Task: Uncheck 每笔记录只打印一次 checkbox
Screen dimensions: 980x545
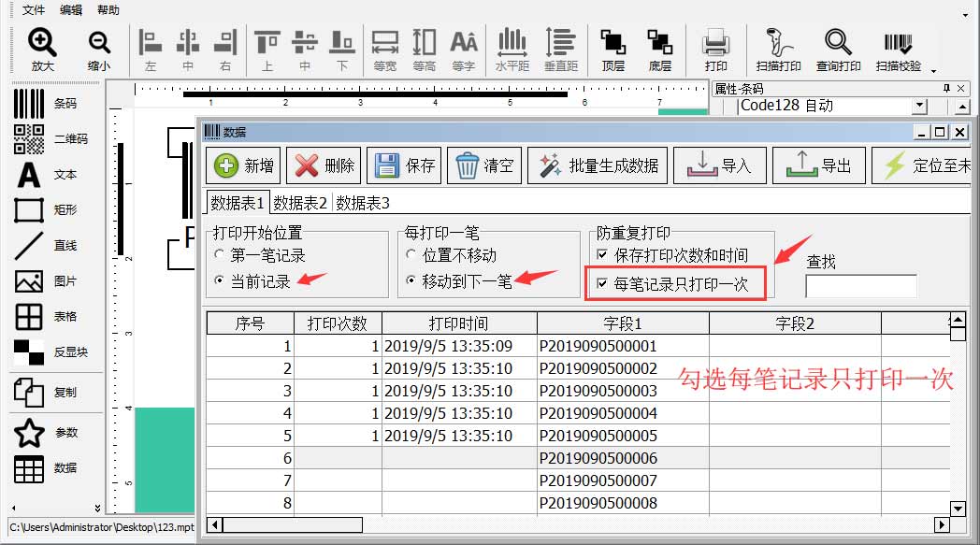Action: click(x=602, y=284)
